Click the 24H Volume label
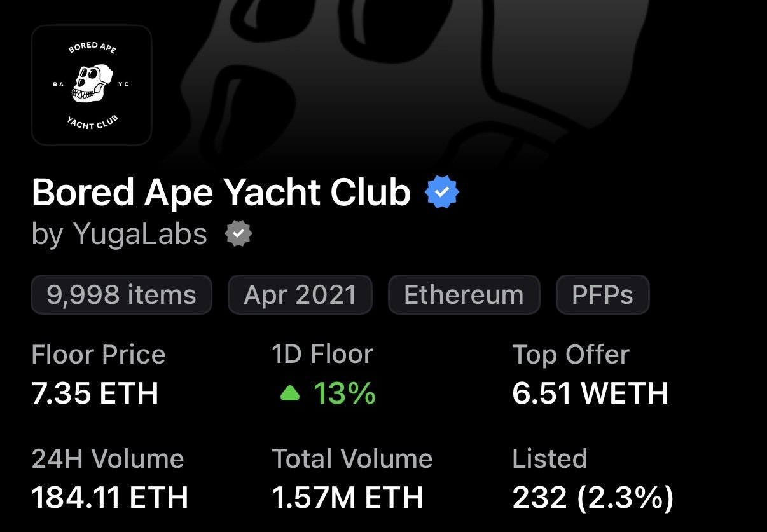The image size is (767, 532). coord(107,459)
